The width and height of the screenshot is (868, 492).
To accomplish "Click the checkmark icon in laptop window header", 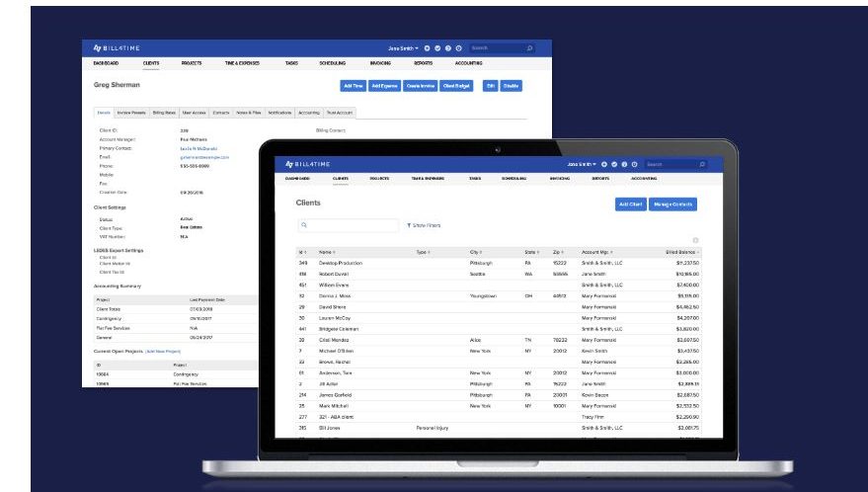I will [614, 165].
